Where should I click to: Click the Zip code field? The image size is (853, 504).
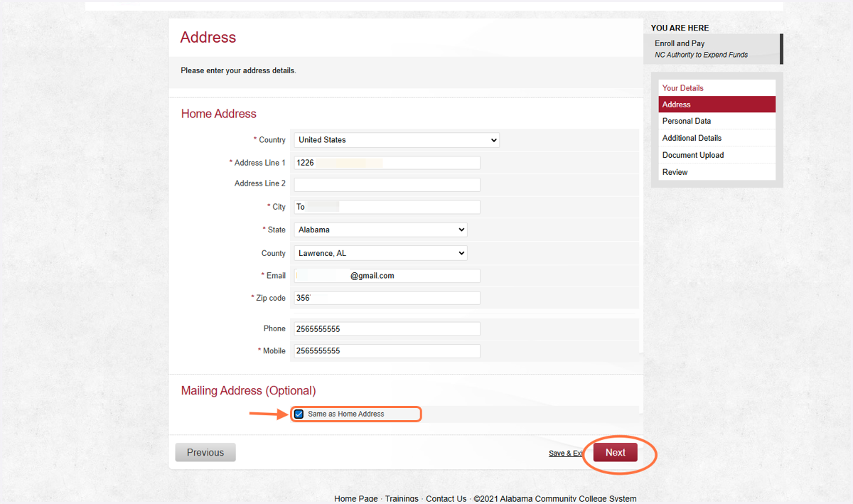coord(387,298)
